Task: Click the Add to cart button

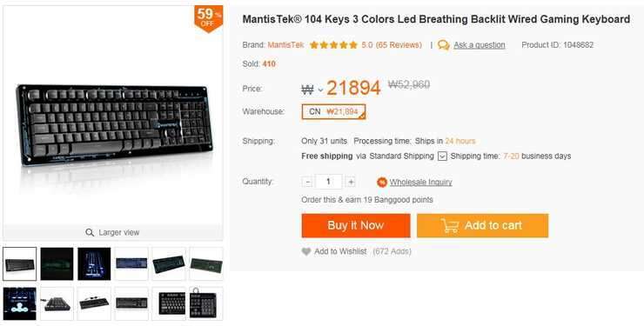Action: (483, 225)
